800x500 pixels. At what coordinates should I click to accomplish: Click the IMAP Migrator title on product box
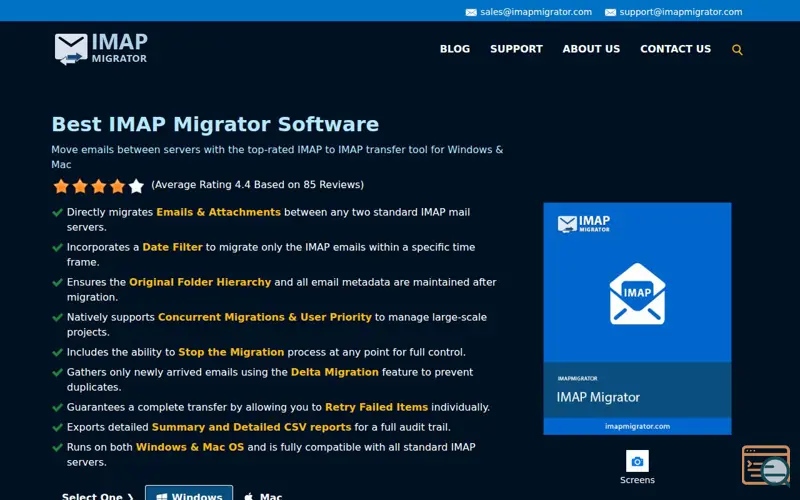[x=598, y=397]
